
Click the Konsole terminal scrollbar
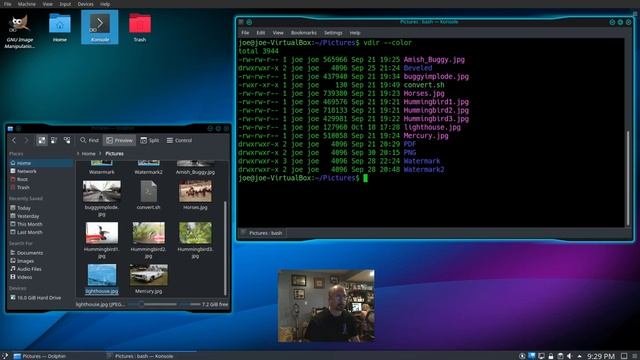pos(627,178)
